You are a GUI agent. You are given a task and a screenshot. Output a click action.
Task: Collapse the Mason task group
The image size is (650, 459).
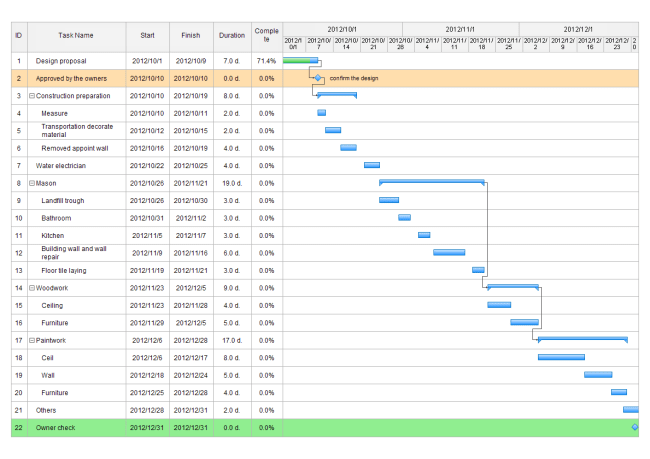pyautogui.click(x=32, y=183)
